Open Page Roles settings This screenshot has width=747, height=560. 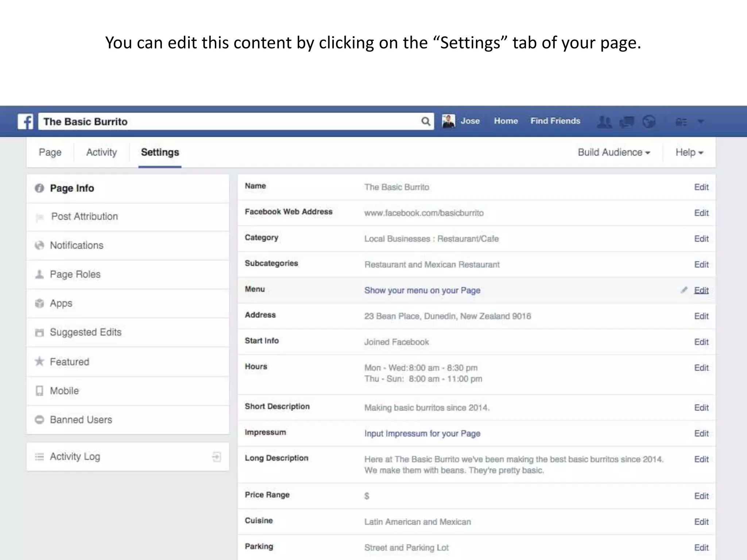[128, 275]
